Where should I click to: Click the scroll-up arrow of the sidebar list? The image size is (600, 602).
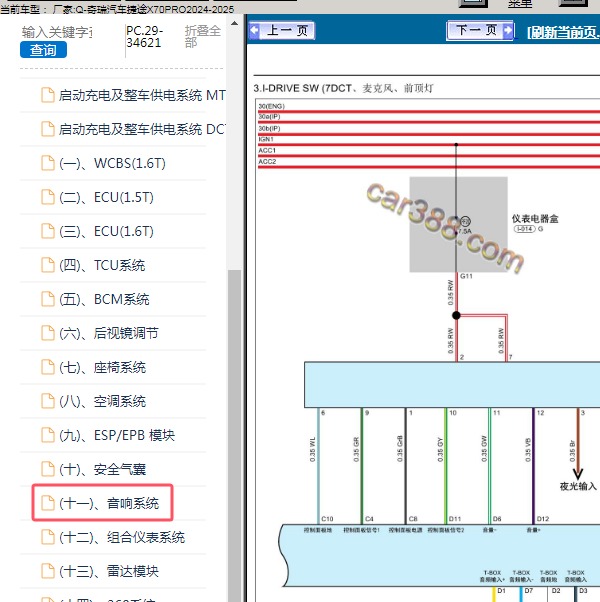(234, 24)
